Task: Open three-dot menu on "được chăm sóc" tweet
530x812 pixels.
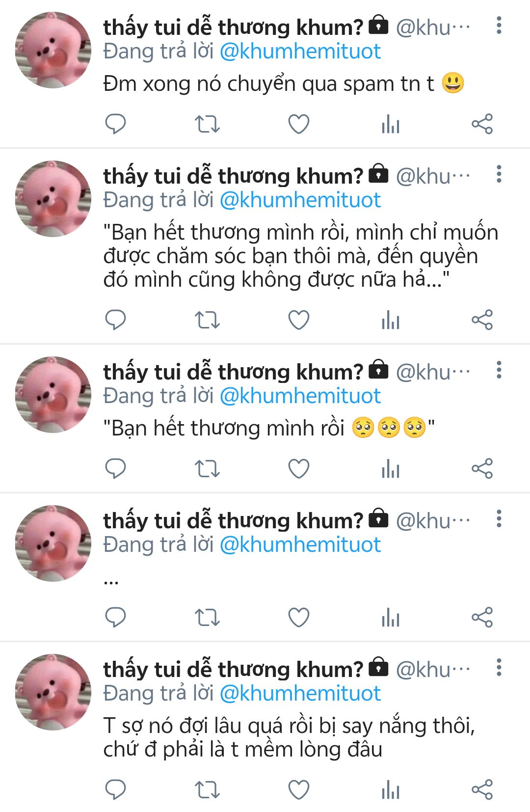Action: pos(499,174)
